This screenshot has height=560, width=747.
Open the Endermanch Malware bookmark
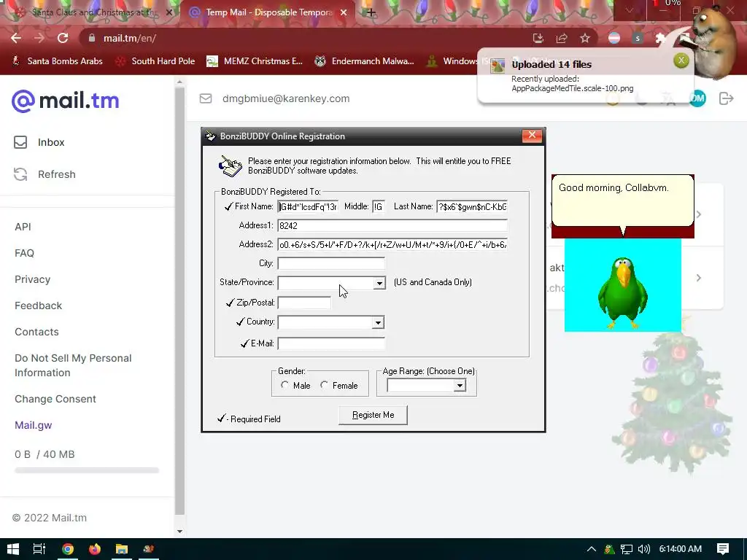tap(365, 61)
